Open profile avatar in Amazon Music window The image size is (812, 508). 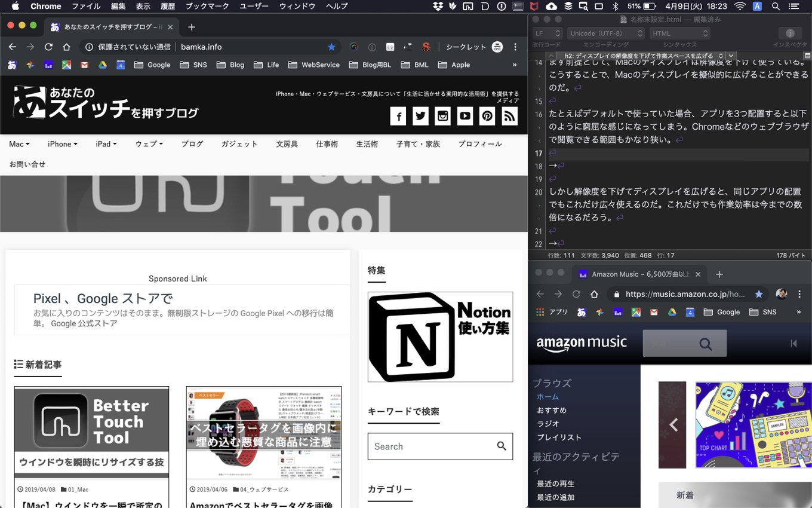pyautogui.click(x=781, y=293)
